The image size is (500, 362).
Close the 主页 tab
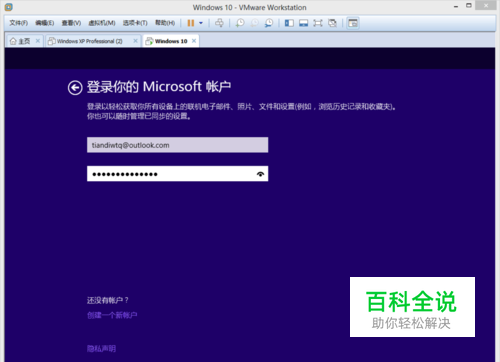[x=38, y=41]
